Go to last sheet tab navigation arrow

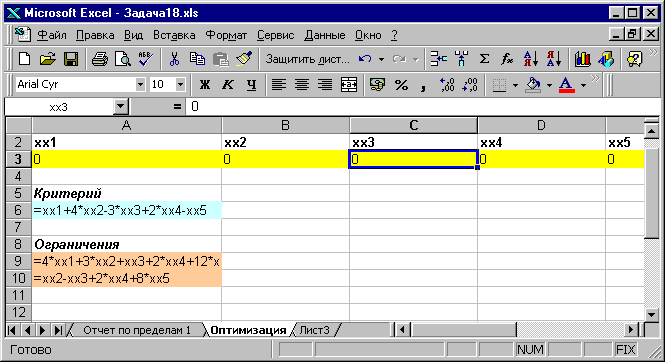click(59, 330)
